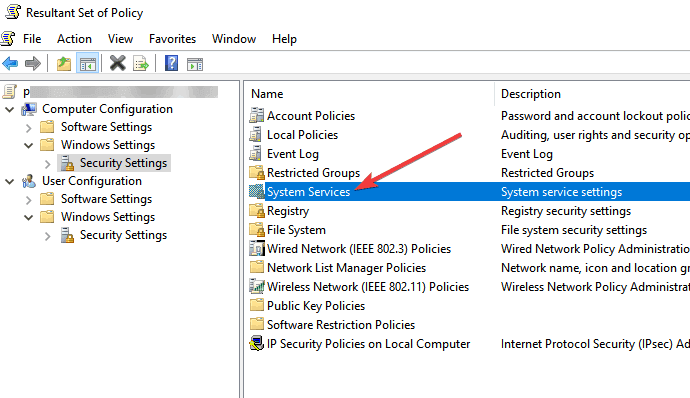Open the Action menu

[74, 39]
